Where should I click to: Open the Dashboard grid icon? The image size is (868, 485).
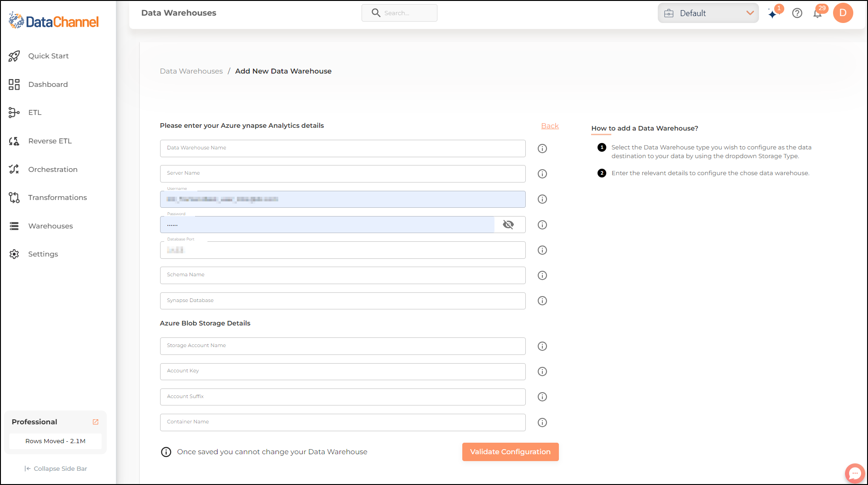click(x=14, y=85)
